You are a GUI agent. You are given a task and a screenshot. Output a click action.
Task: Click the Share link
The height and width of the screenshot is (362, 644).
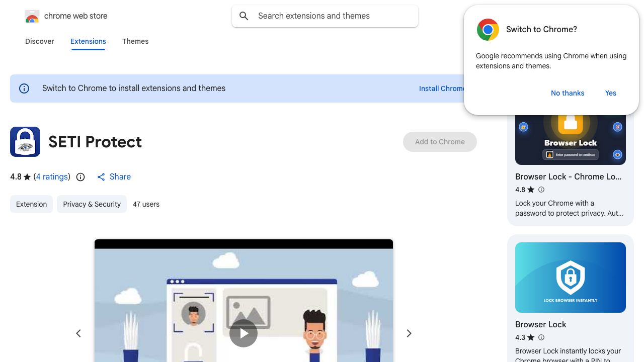[x=120, y=177]
